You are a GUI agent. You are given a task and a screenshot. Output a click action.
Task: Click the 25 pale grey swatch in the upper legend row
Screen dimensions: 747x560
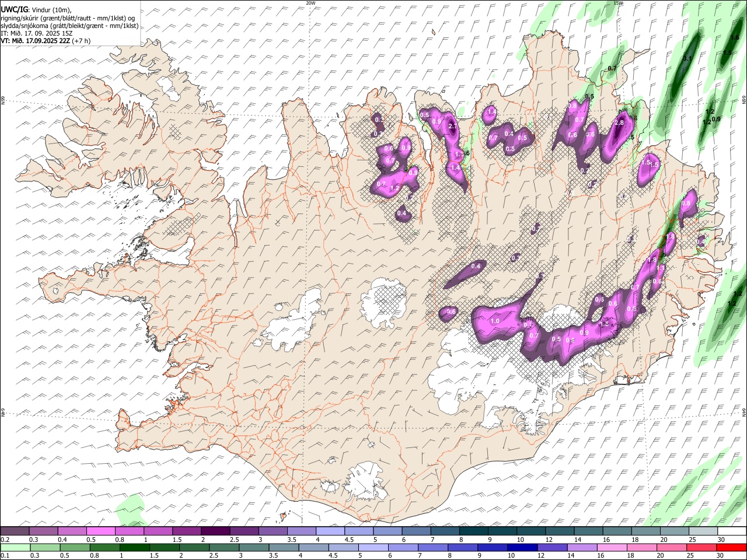pyautogui.click(x=703, y=531)
